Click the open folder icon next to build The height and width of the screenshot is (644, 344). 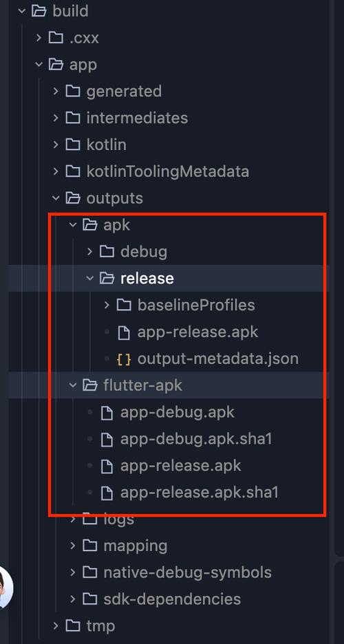pyautogui.click(x=39, y=11)
